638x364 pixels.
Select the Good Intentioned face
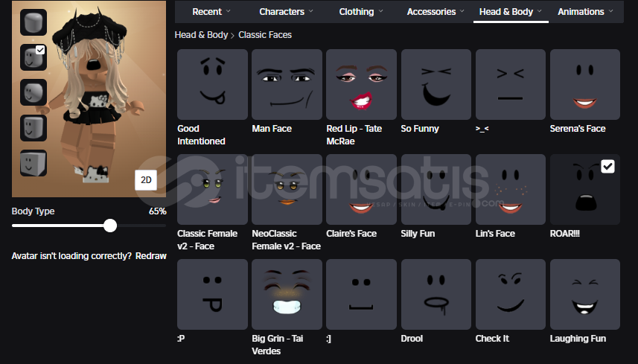click(212, 84)
